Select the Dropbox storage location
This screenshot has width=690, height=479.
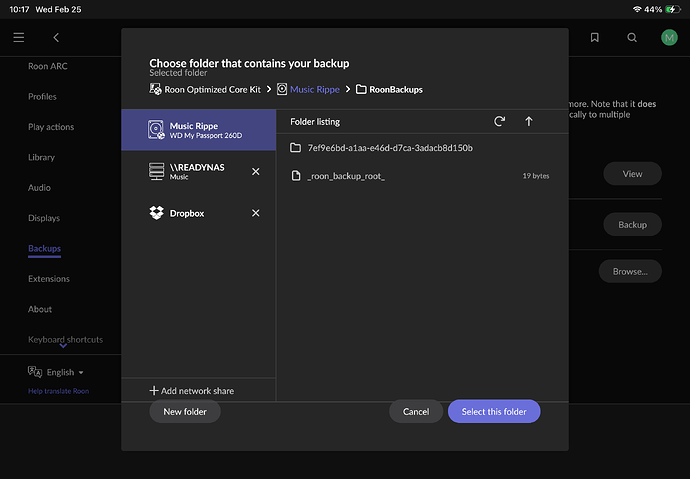[186, 213]
